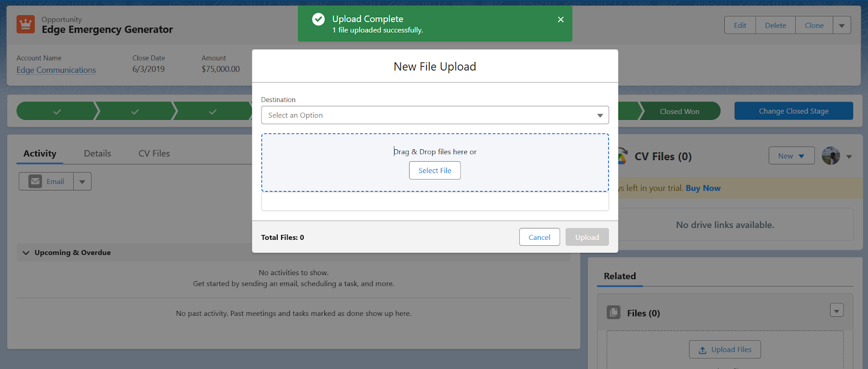The height and width of the screenshot is (369, 868).
Task: Select the third completed stage in path
Action: point(213,111)
